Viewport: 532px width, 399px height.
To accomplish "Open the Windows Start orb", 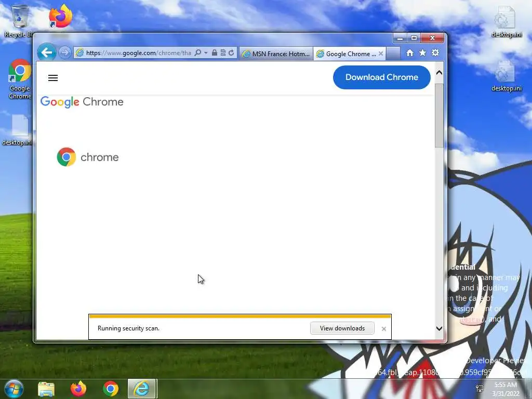I will point(14,389).
